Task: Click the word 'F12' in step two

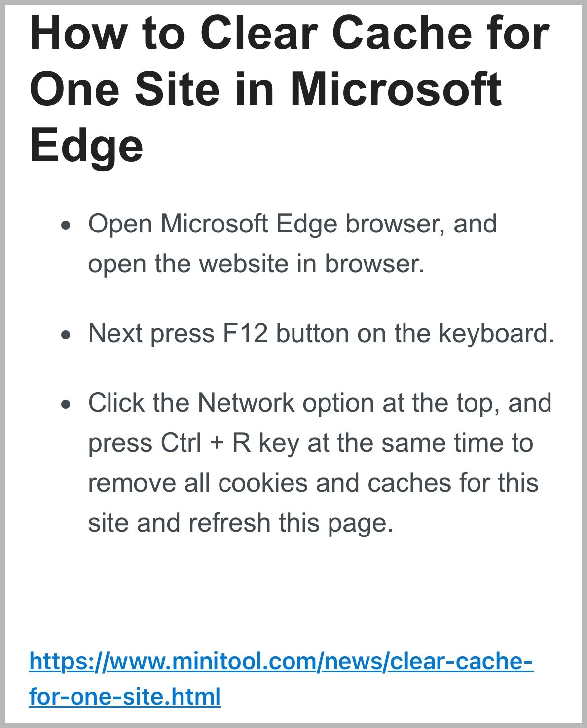Action: 245,333
